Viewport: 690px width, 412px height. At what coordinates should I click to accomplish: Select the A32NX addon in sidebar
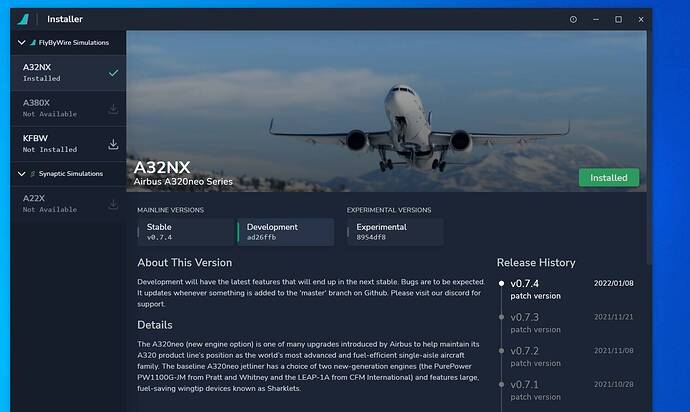68,73
